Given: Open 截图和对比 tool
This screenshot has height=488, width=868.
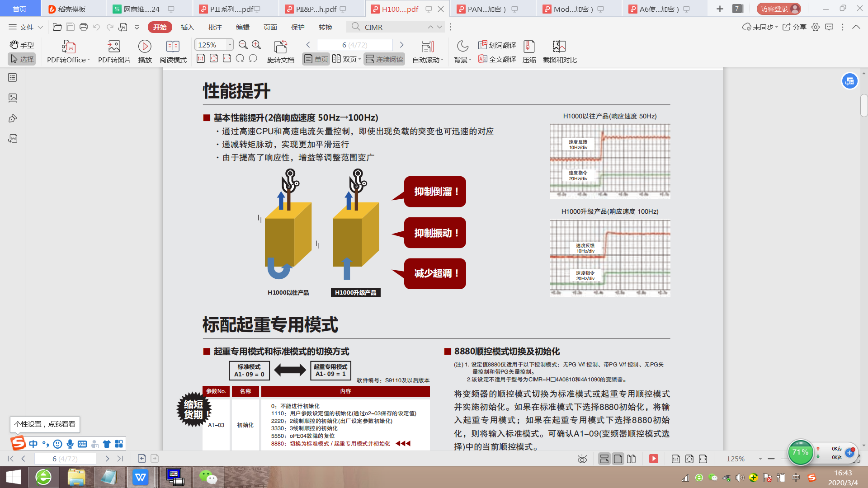Looking at the screenshot, I should [559, 47].
